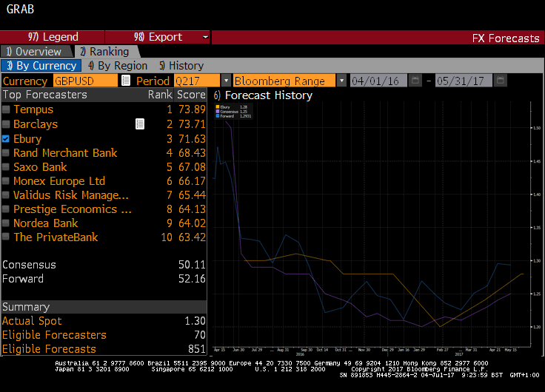Click the Summary section header
Screen dimensions: 545x392
(x=104, y=307)
